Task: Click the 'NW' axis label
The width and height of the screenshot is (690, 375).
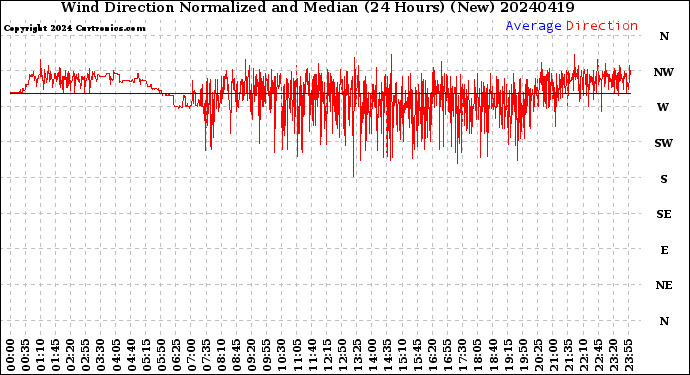Action: 664,72
